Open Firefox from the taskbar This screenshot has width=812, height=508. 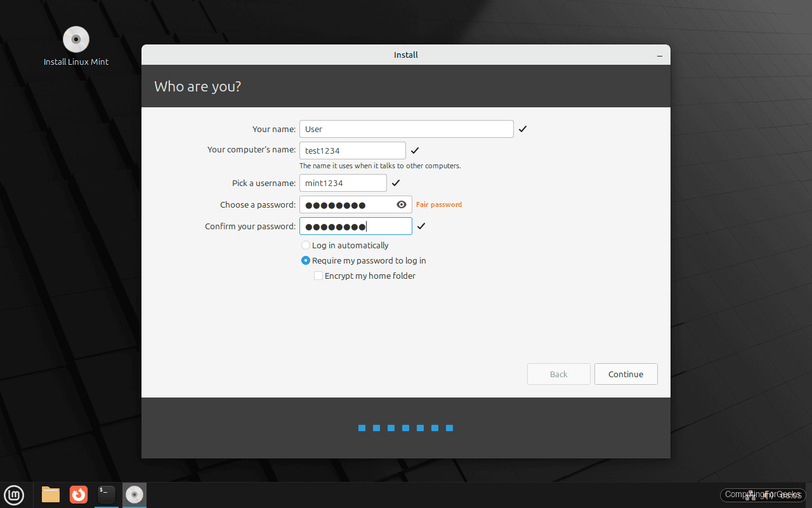78,495
